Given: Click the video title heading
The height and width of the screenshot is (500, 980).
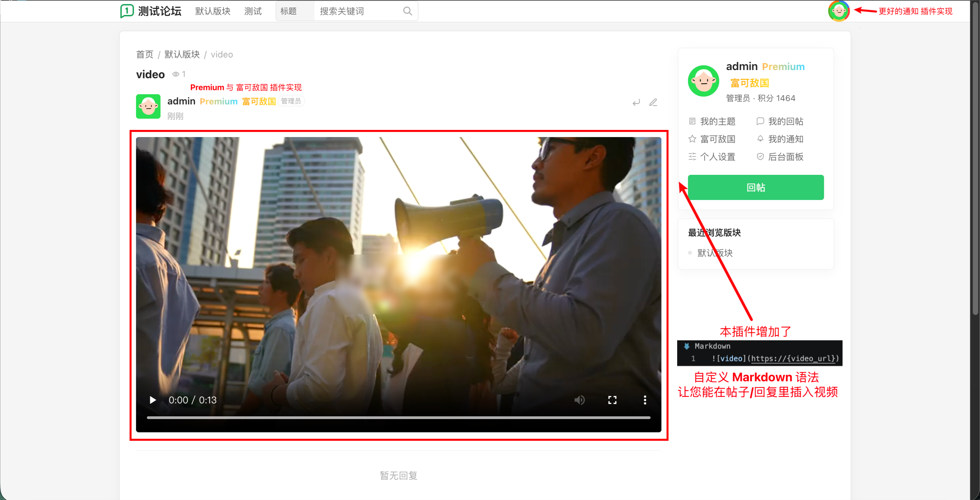Looking at the screenshot, I should (x=150, y=74).
